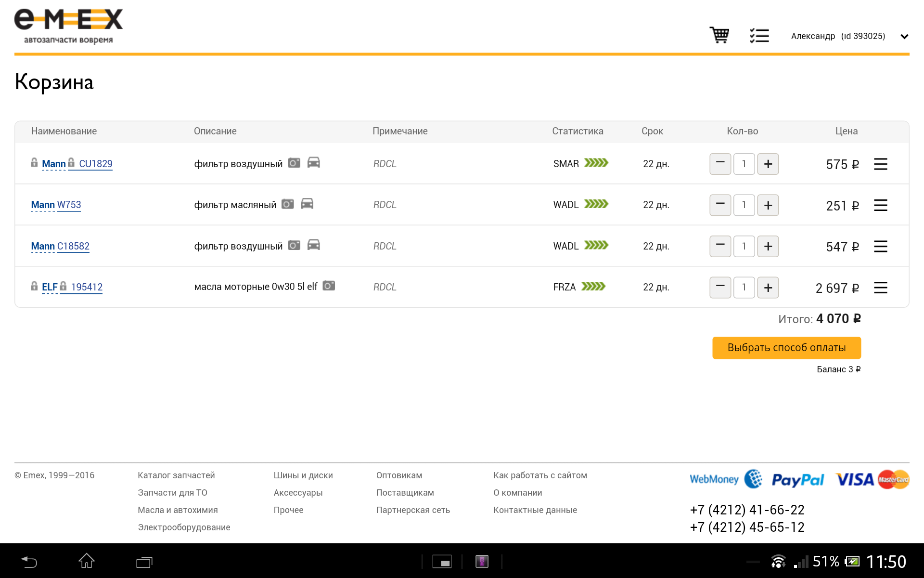Open Контактные данные footer link
924x578 pixels.
pyautogui.click(x=535, y=510)
